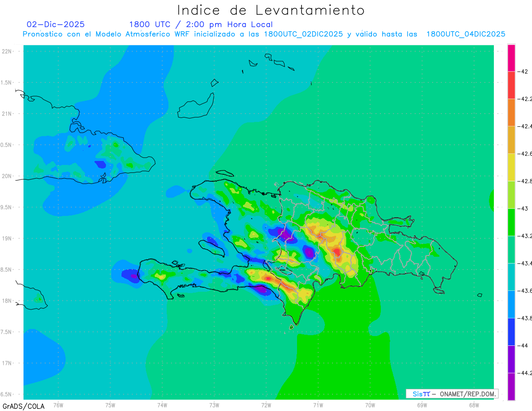Select the '68W' longitude label
This screenshot has width=532, height=411.
pos(474,405)
